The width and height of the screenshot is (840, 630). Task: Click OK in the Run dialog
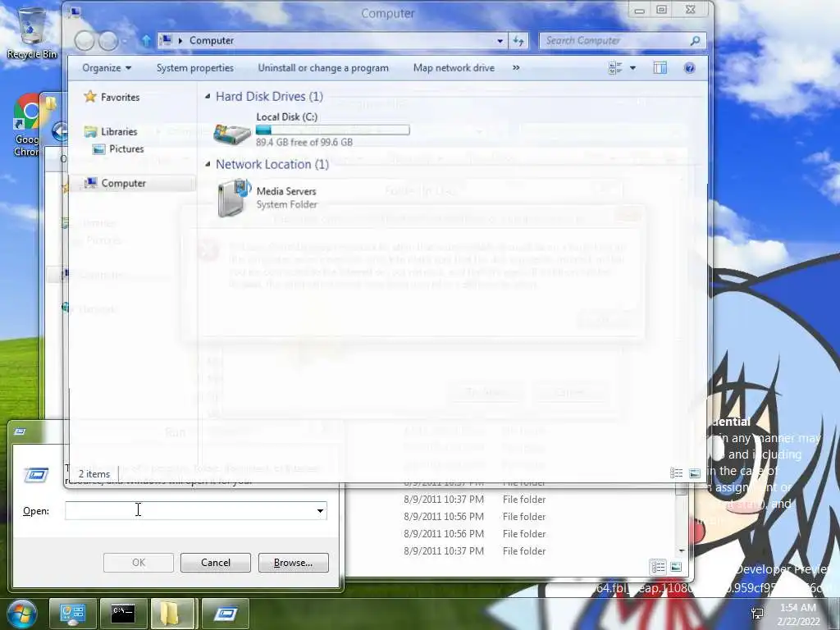click(138, 563)
